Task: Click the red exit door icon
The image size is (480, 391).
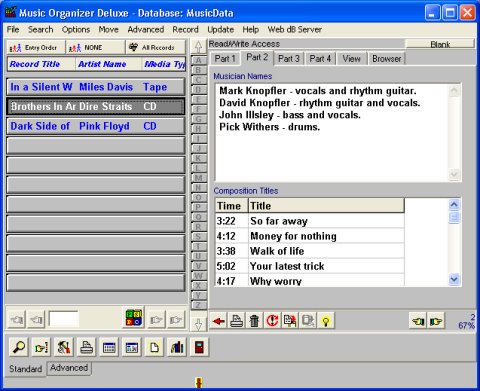Action: (199, 347)
